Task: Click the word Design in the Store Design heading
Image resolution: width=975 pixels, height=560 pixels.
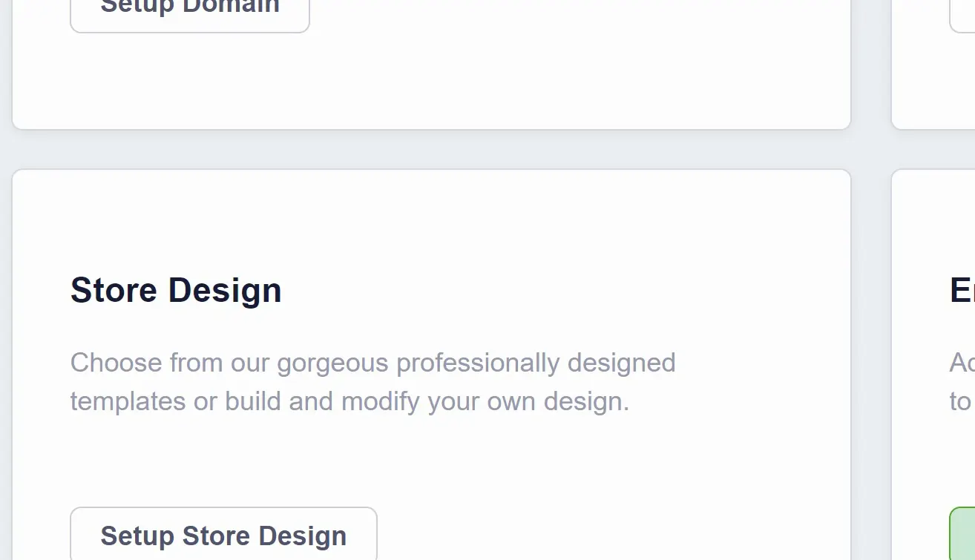Action: 225,291
